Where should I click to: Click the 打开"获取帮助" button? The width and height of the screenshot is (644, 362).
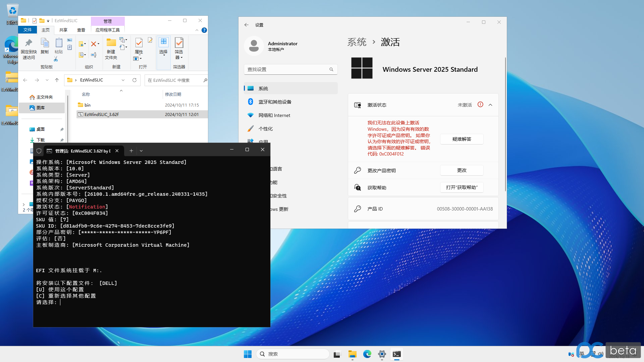point(462,187)
